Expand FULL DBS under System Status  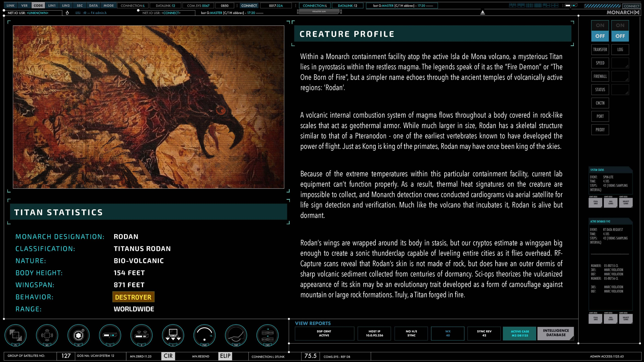[596, 203]
